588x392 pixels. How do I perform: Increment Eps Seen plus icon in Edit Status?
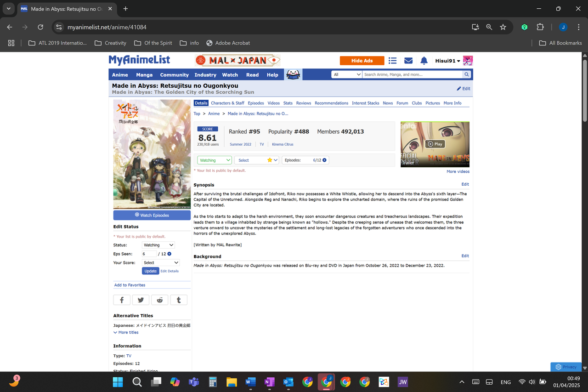point(169,254)
